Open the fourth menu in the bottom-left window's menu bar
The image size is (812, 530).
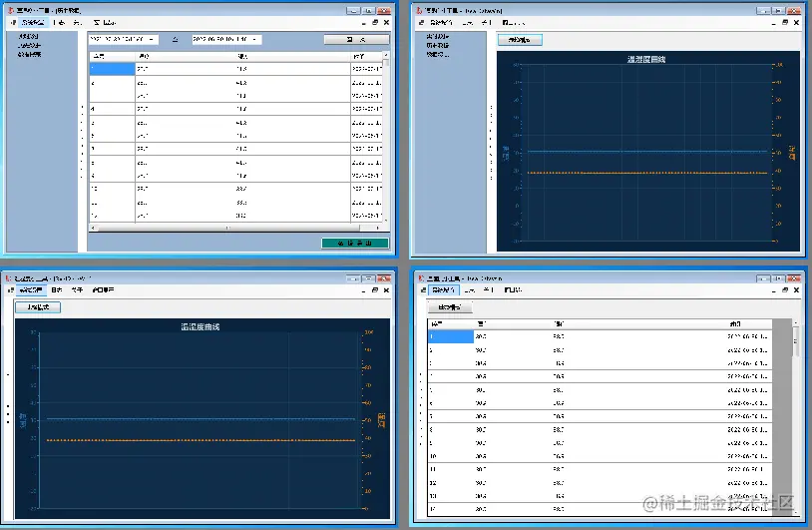[103, 290]
